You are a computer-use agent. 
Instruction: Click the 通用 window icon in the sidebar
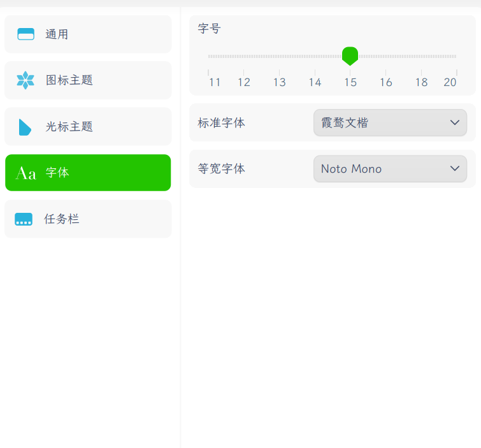(25, 34)
